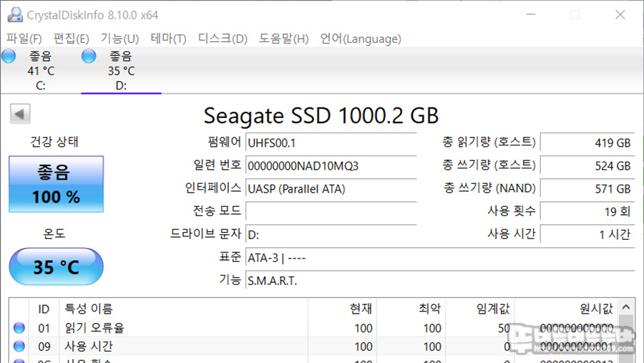Open the 테마(T) menu

(x=168, y=39)
